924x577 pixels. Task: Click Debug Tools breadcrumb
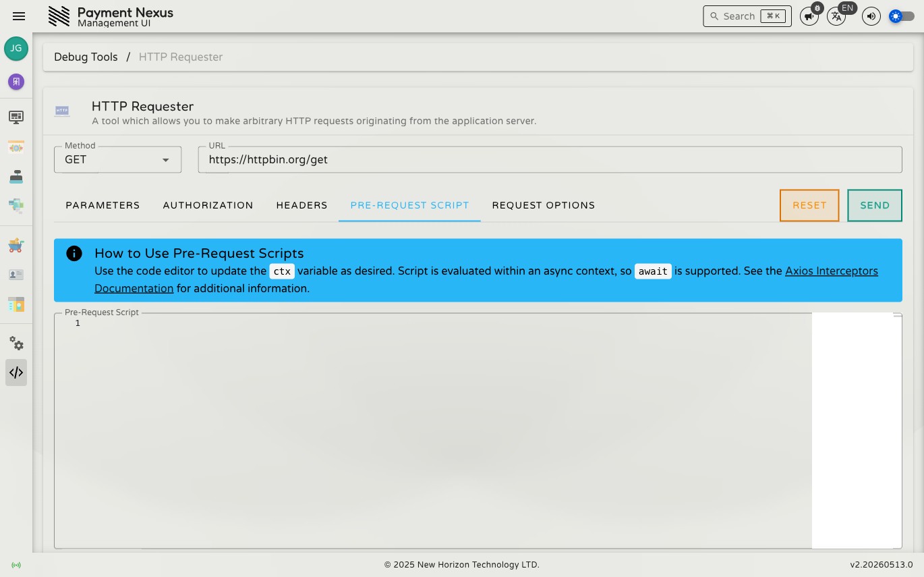[86, 57]
